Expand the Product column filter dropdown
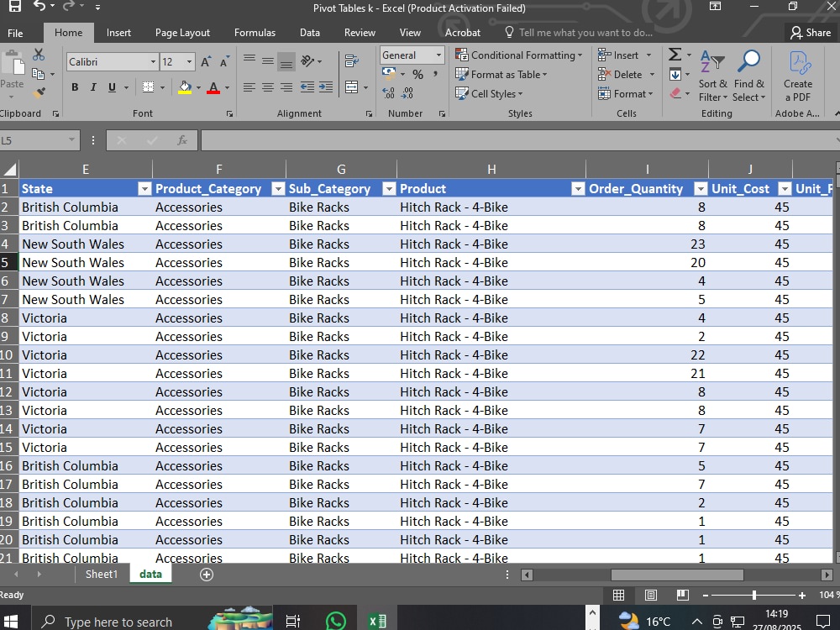This screenshot has width=840, height=630. click(578, 188)
